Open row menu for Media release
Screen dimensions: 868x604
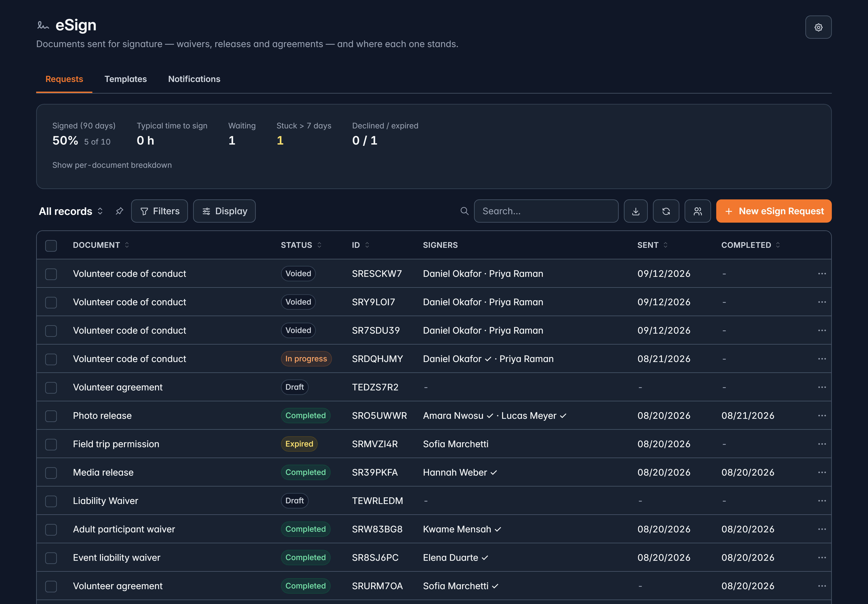(821, 472)
